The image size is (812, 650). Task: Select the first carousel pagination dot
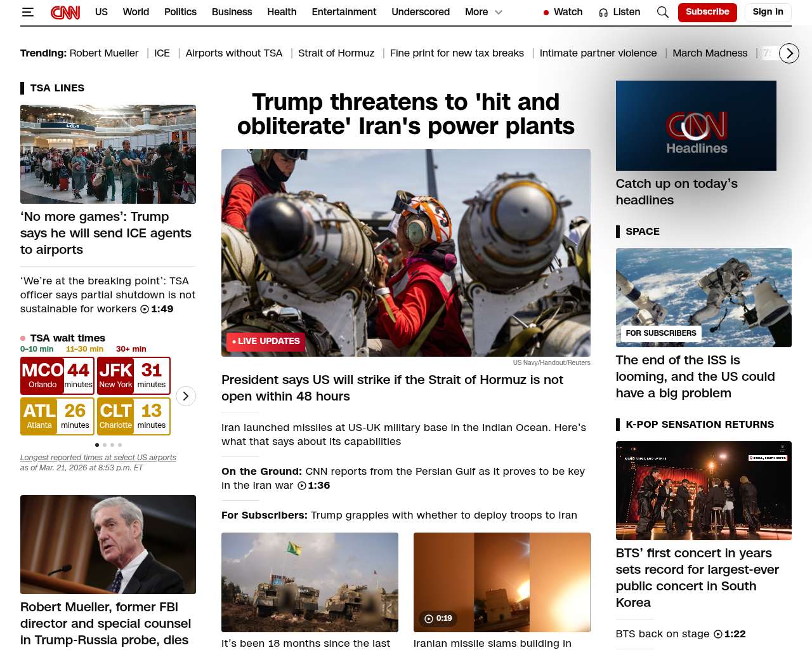pos(97,445)
